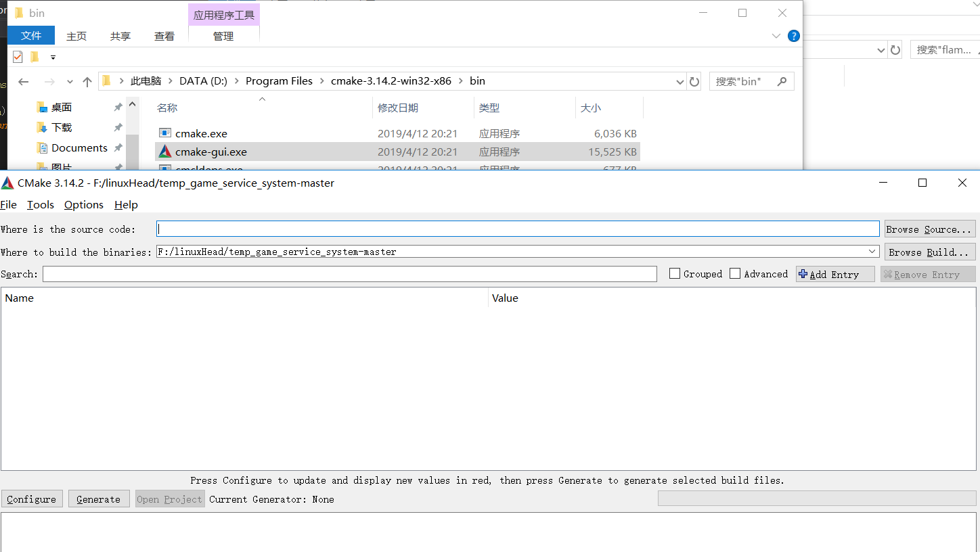Select the cmake.exe application icon
980x552 pixels.
164,133
